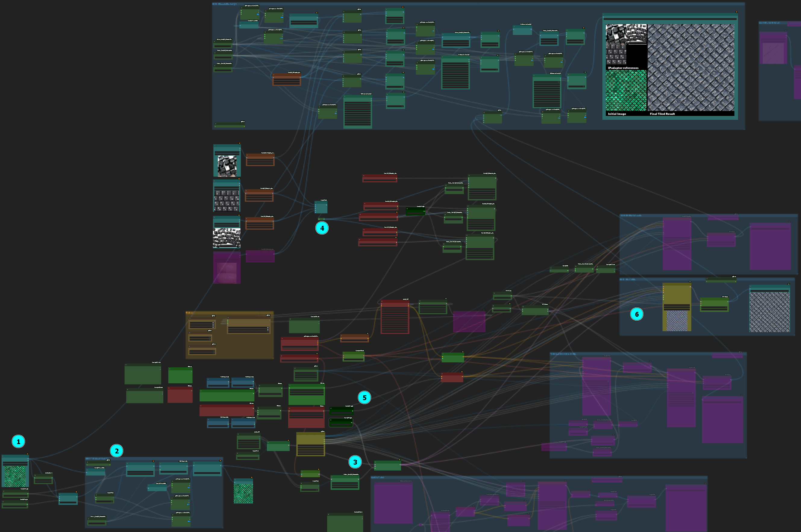Click the cyan number 1 marker
The width and height of the screenshot is (801, 532).
pos(18,441)
